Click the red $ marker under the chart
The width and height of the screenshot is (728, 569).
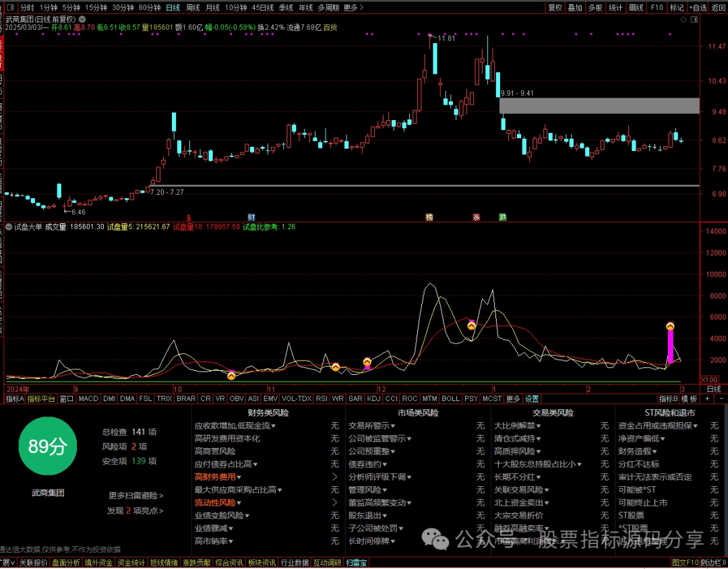click(x=189, y=217)
